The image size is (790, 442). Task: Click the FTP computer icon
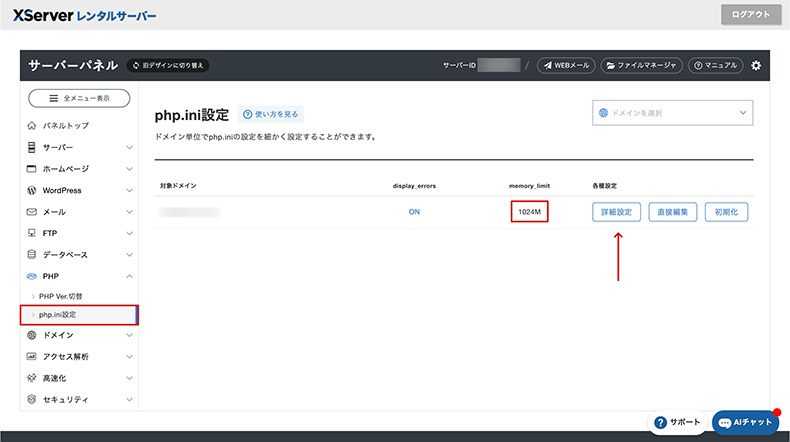click(32, 233)
